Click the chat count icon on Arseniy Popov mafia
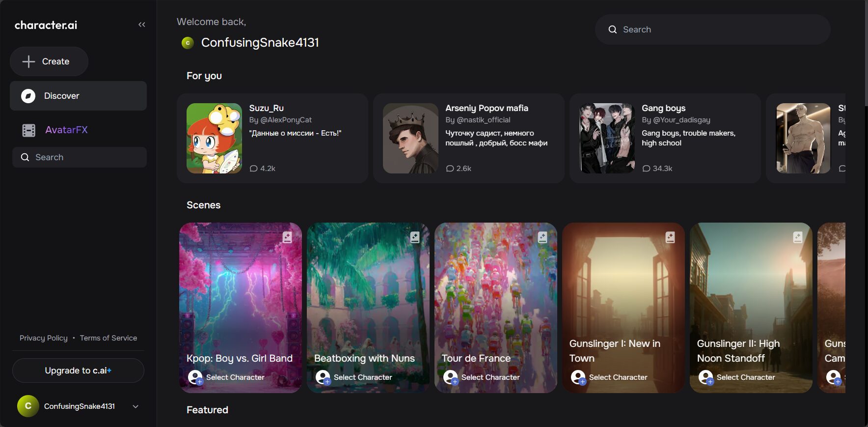Image resolution: width=868 pixels, height=427 pixels. click(x=450, y=169)
